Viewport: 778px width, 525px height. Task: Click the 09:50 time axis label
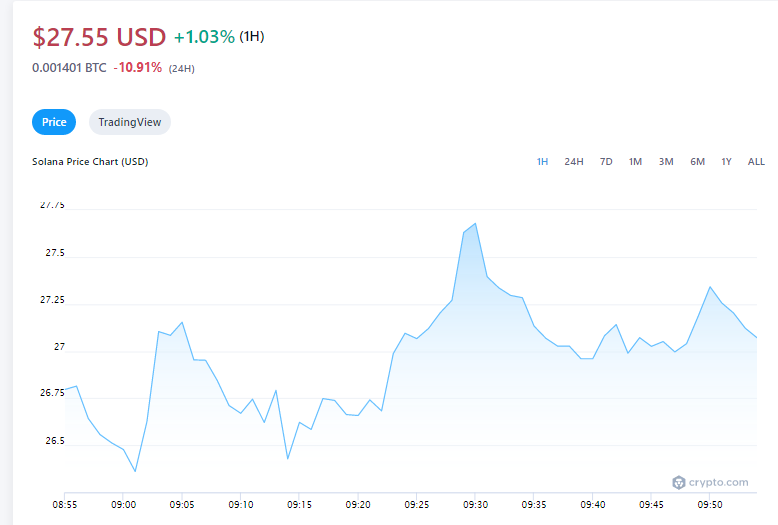pos(710,505)
